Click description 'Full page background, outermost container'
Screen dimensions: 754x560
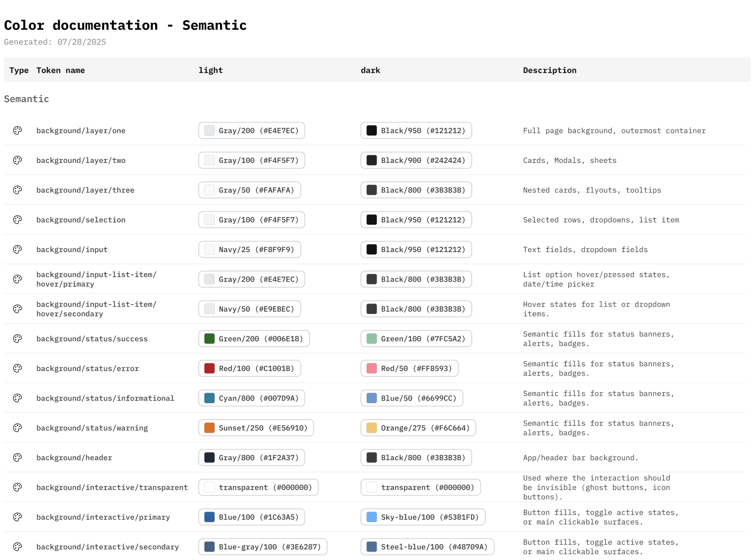pos(614,131)
